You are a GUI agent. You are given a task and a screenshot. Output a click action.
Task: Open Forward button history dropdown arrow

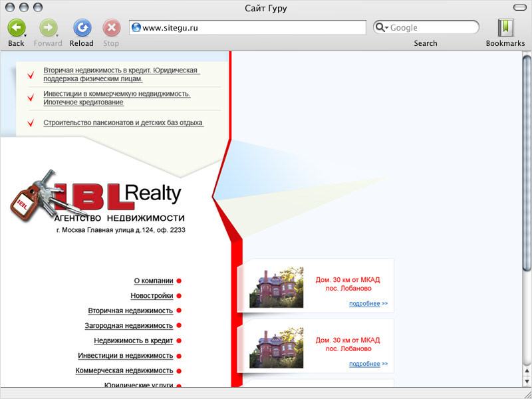coord(57,35)
